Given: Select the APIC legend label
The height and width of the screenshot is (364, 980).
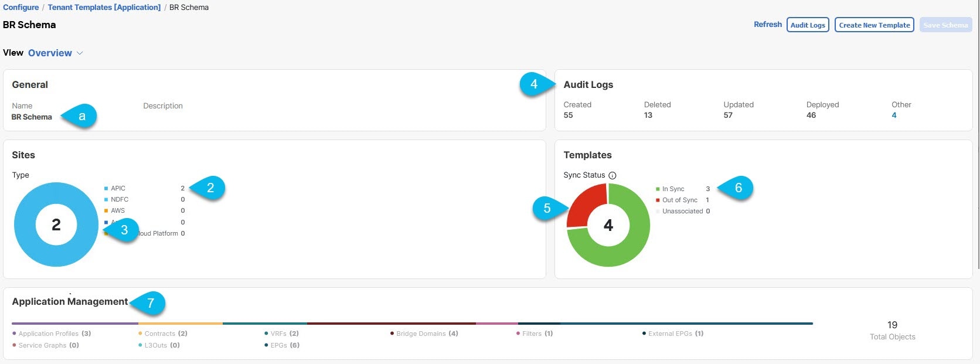Looking at the screenshot, I should click(x=118, y=189).
